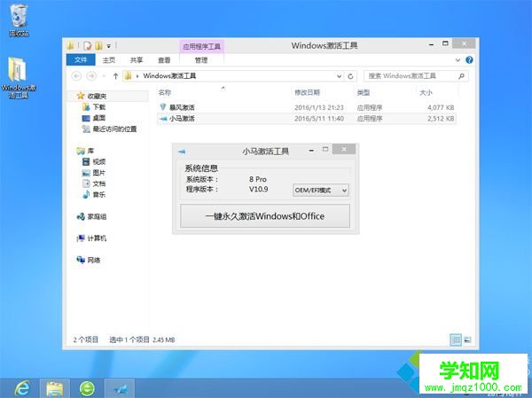The width and height of the screenshot is (532, 398).
Task: Click the Properties quick access icon
Action: click(x=88, y=46)
